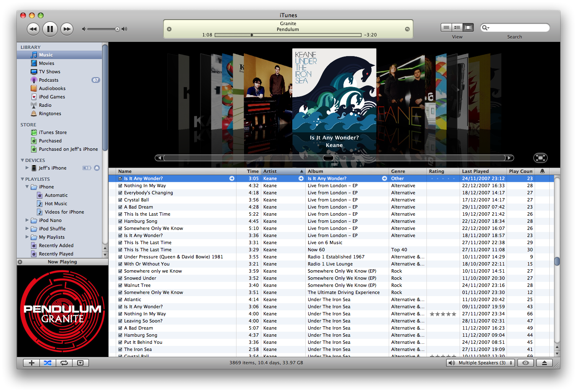Click the Pendulum Granite now playing artwork
The width and height of the screenshot is (577, 392).
click(x=62, y=311)
